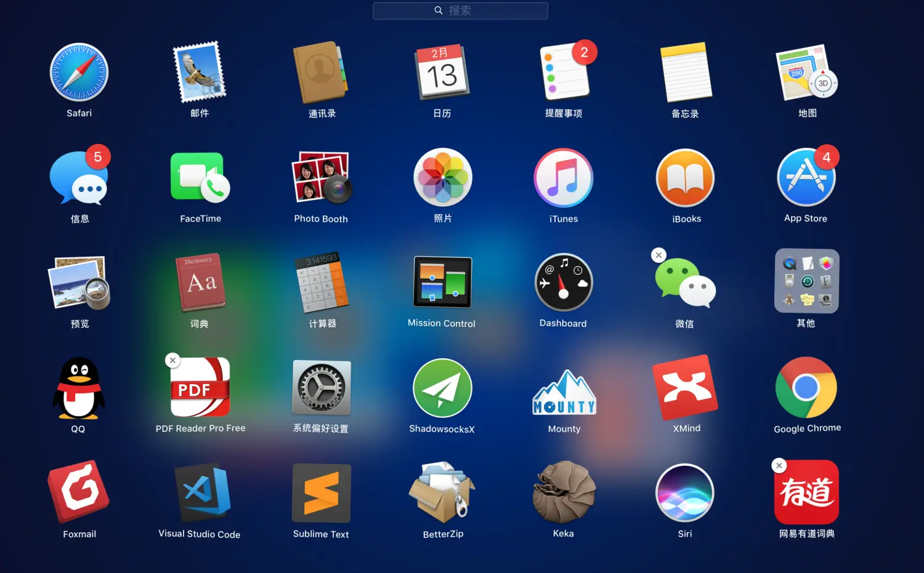Open Photo Booth
Viewport: 924px width, 573px height.
pyautogui.click(x=322, y=177)
